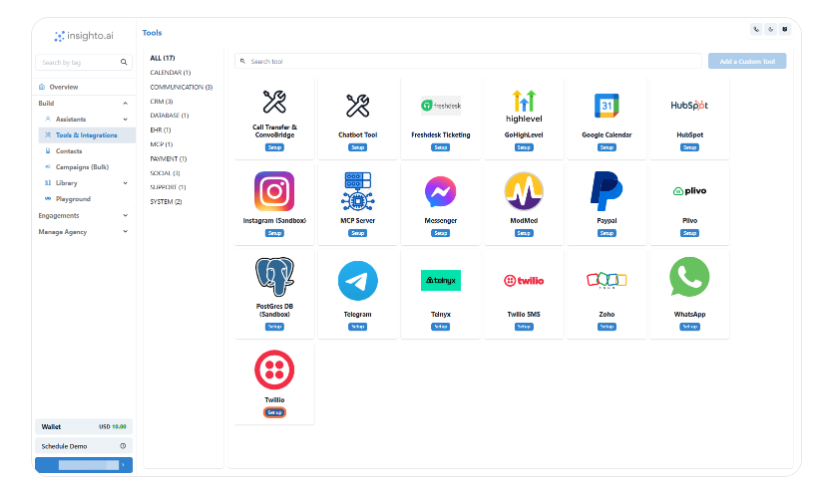The width and height of the screenshot is (820, 490).
Task: Filter tools by MCP (1)
Action: point(161,144)
